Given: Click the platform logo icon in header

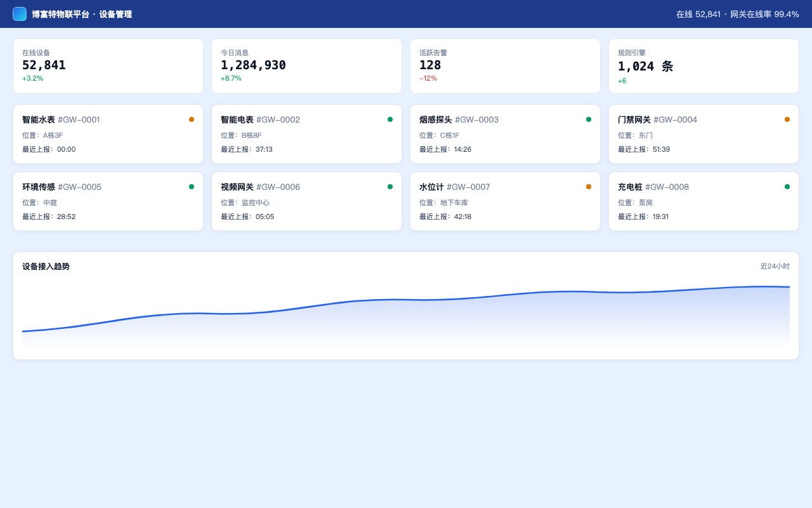Looking at the screenshot, I should pyautogui.click(x=20, y=14).
